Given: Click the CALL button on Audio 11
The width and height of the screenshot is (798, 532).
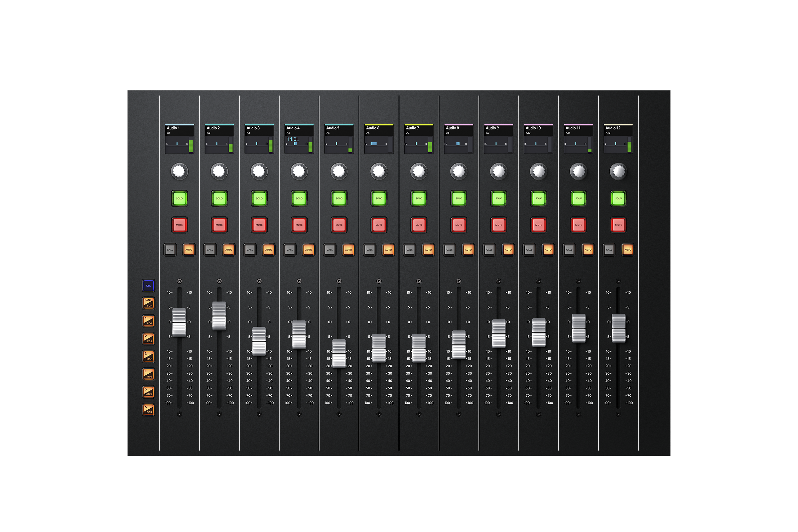Looking at the screenshot, I should pos(569,250).
